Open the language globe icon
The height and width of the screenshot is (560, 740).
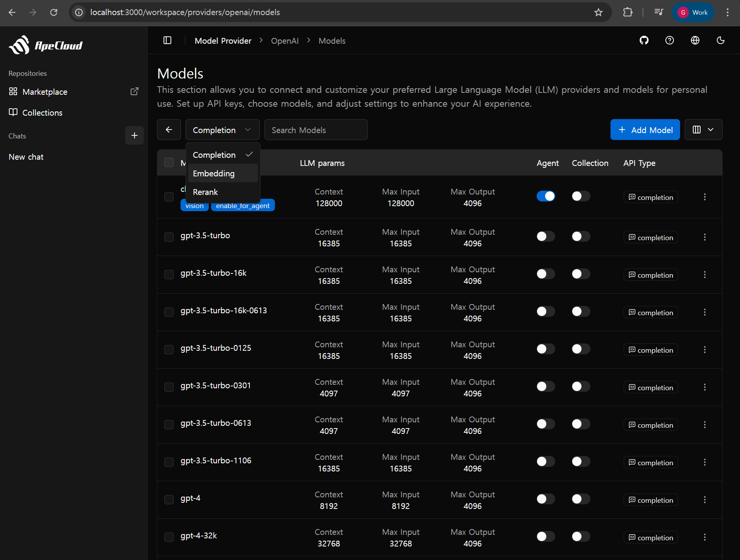point(695,40)
